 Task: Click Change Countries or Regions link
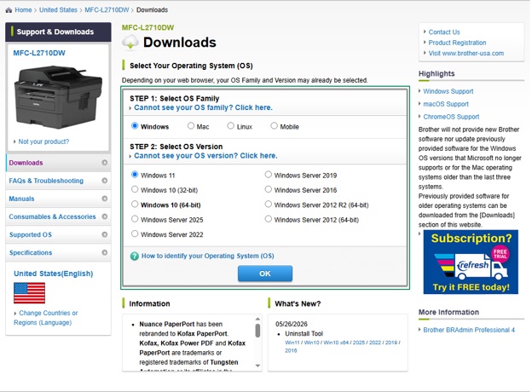coord(46,318)
